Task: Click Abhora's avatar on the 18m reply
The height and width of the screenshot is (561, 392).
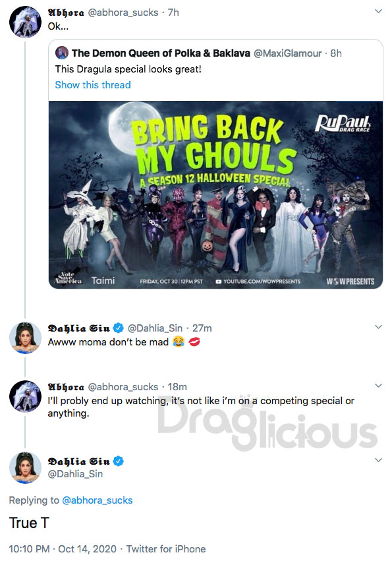Action: point(25,396)
